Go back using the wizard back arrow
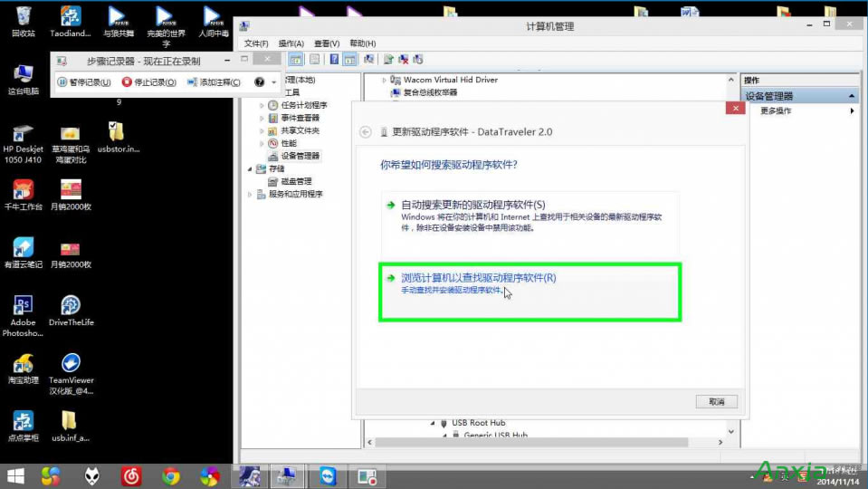The height and width of the screenshot is (489, 868). pos(366,131)
